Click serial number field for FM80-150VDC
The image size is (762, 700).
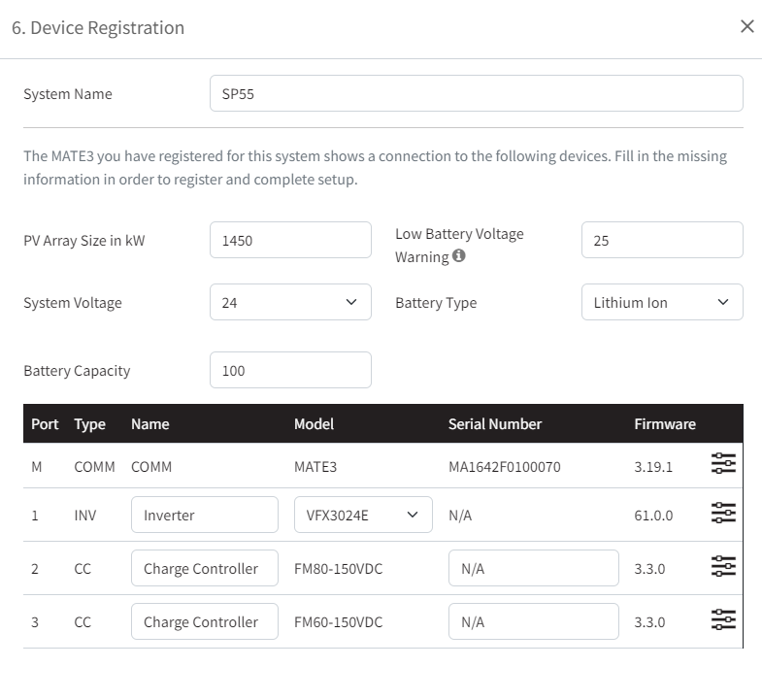coord(534,568)
